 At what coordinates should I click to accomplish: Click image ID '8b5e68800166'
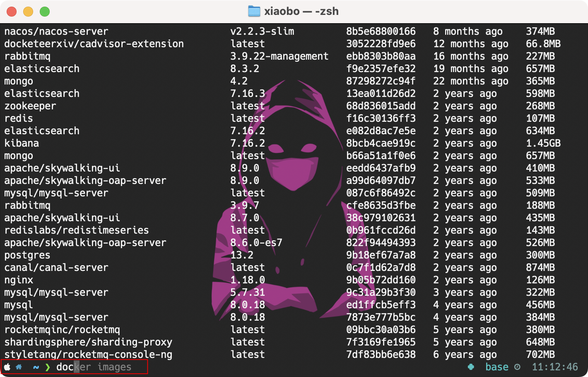click(381, 31)
